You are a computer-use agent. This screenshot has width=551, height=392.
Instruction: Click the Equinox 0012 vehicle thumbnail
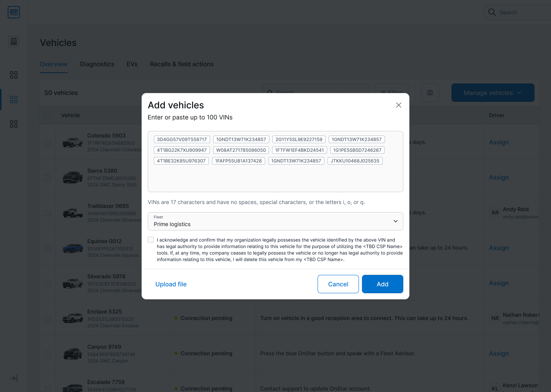tap(73, 248)
